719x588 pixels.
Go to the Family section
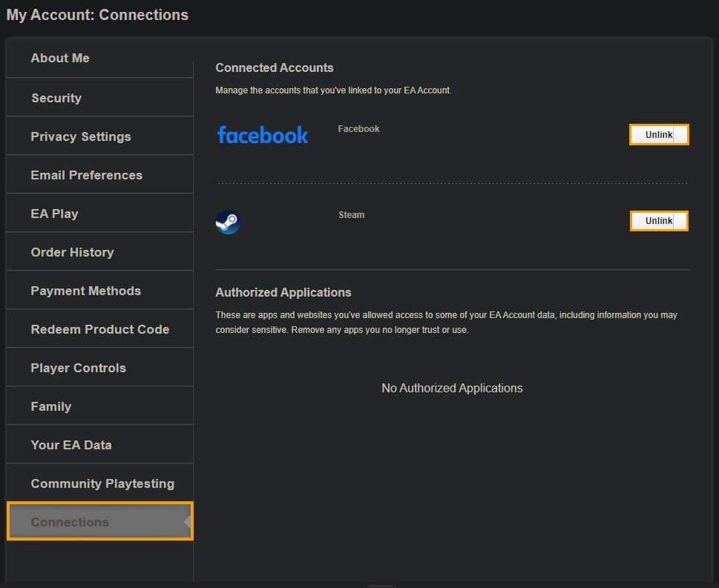(99, 406)
